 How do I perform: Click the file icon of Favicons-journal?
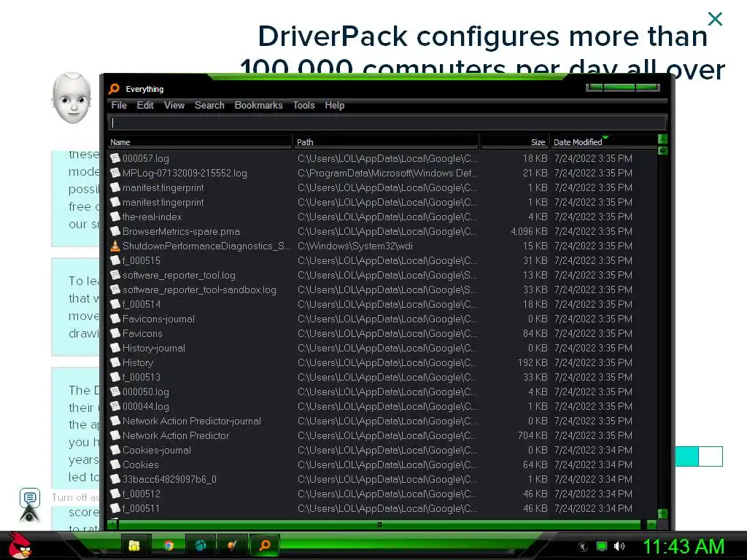115,319
